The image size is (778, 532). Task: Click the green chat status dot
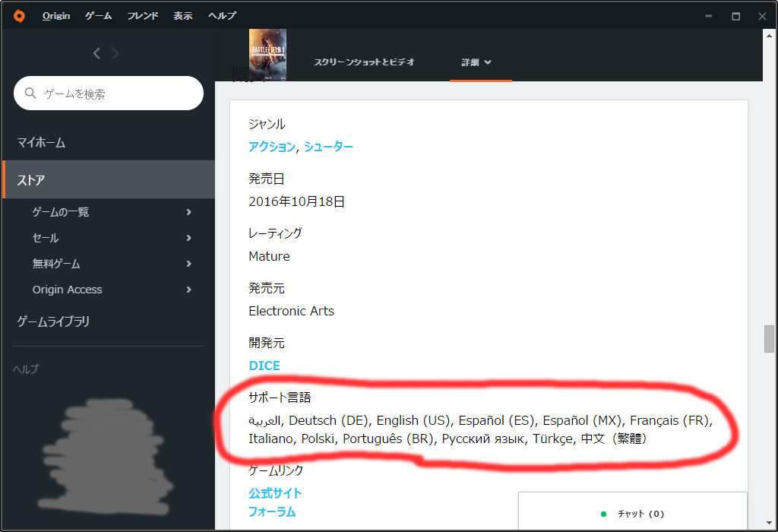tap(603, 514)
